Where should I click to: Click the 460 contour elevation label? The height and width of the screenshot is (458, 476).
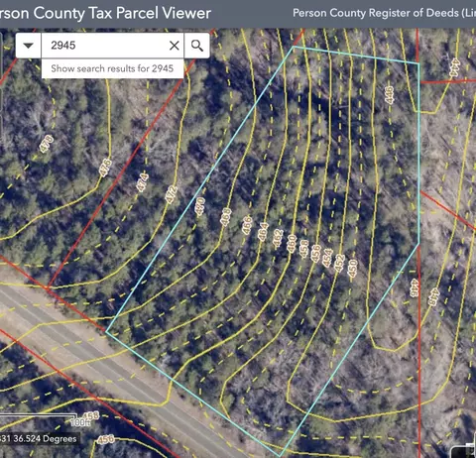click(x=292, y=244)
